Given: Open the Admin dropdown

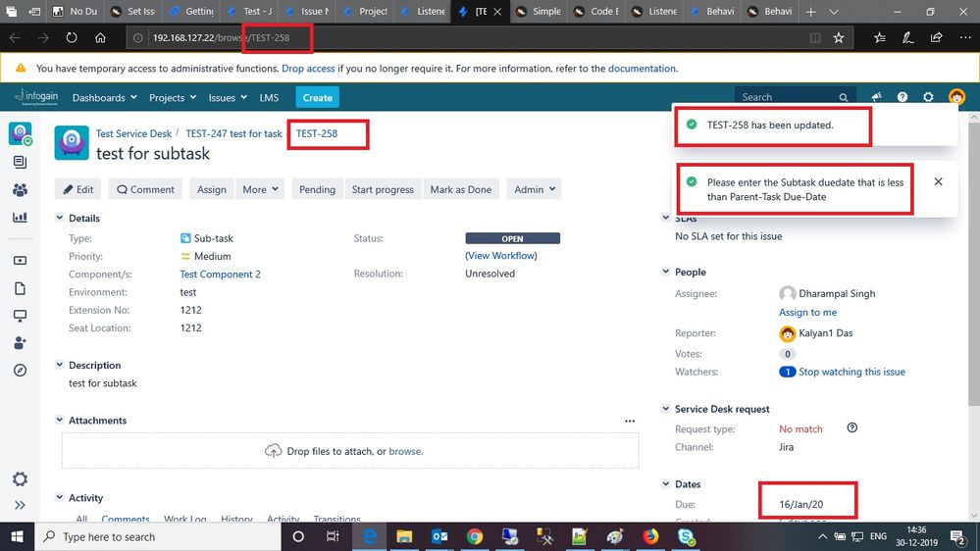Looking at the screenshot, I should (535, 189).
